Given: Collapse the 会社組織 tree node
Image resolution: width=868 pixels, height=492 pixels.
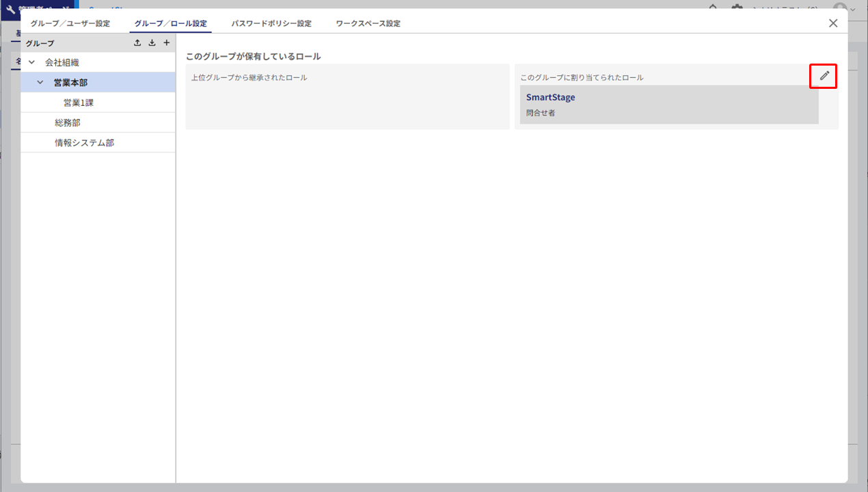Looking at the screenshot, I should (x=31, y=63).
